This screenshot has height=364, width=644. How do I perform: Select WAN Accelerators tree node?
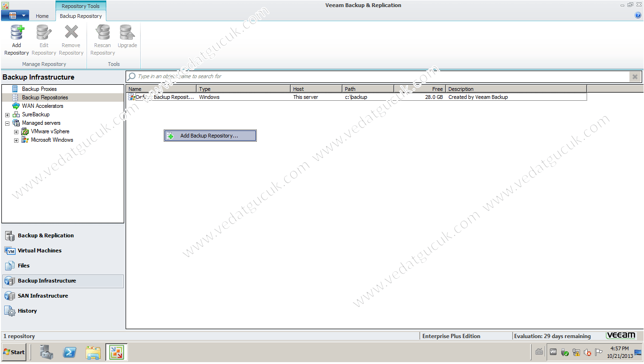click(42, 106)
